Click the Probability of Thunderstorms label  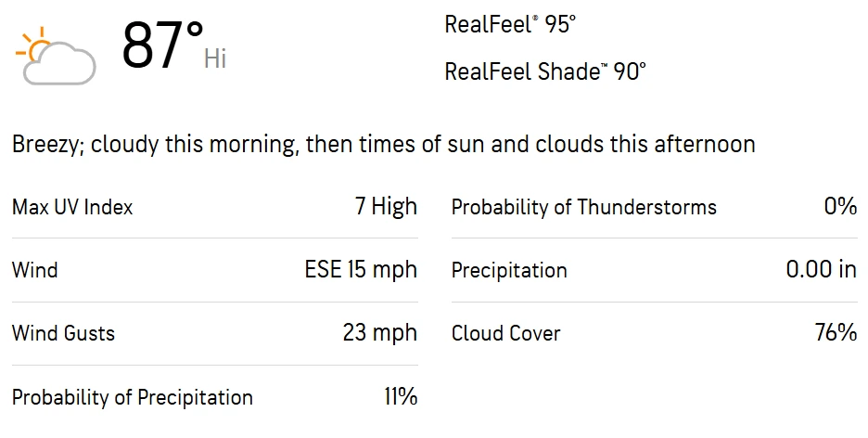tap(584, 208)
